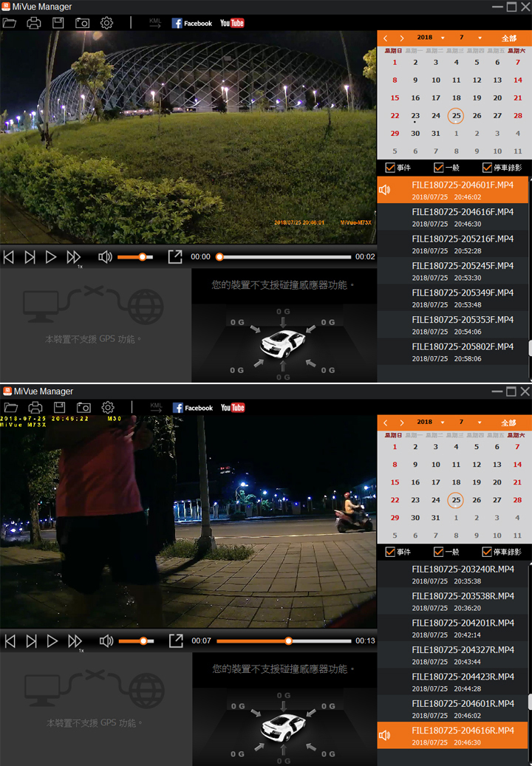Share to Facebook from top window

click(x=192, y=23)
